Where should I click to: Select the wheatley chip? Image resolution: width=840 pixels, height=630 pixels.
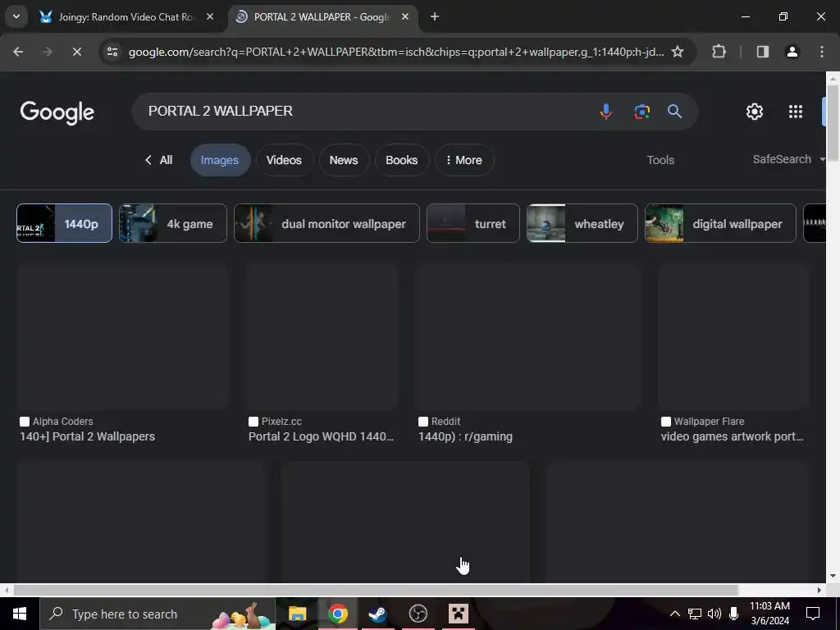pos(582,223)
